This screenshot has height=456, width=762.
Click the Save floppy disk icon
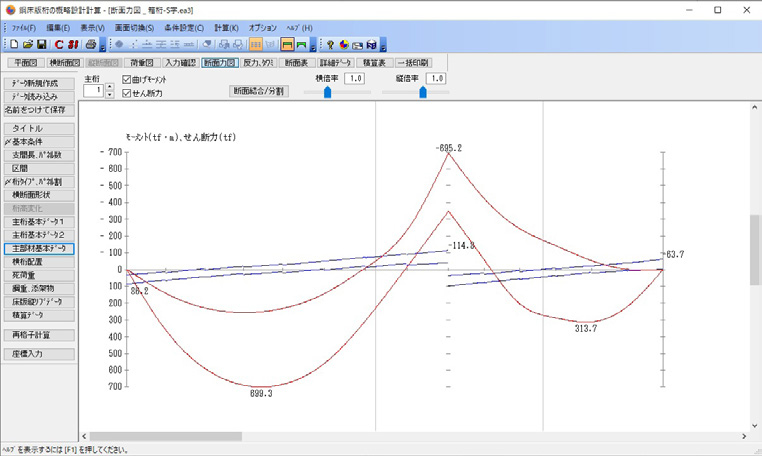click(42, 45)
